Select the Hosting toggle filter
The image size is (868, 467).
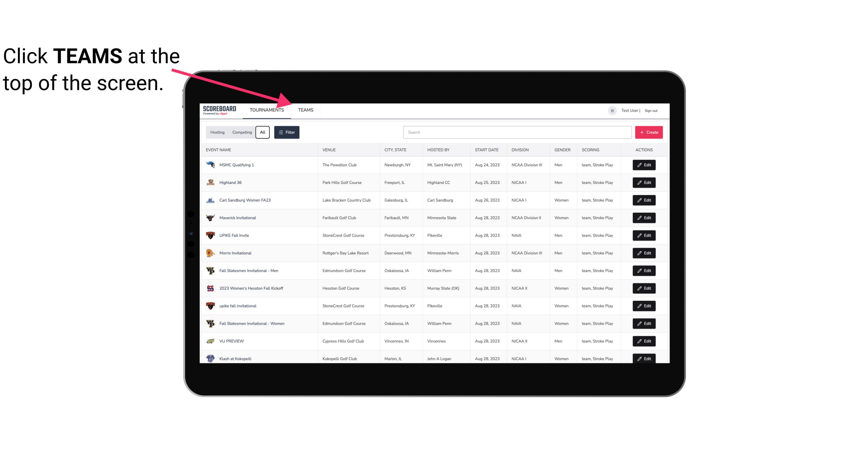(217, 132)
